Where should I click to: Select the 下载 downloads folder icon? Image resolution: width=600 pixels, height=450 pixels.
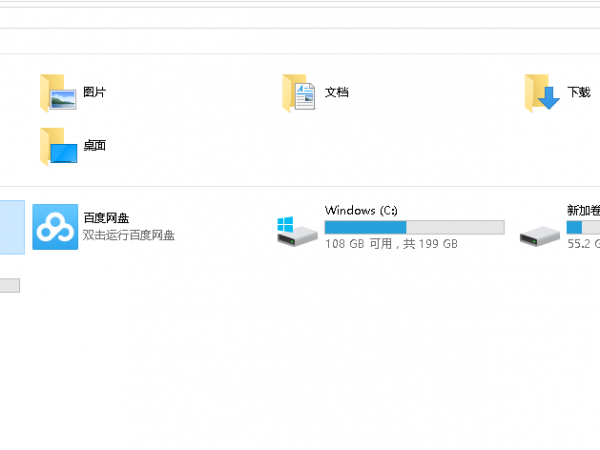coord(541,93)
